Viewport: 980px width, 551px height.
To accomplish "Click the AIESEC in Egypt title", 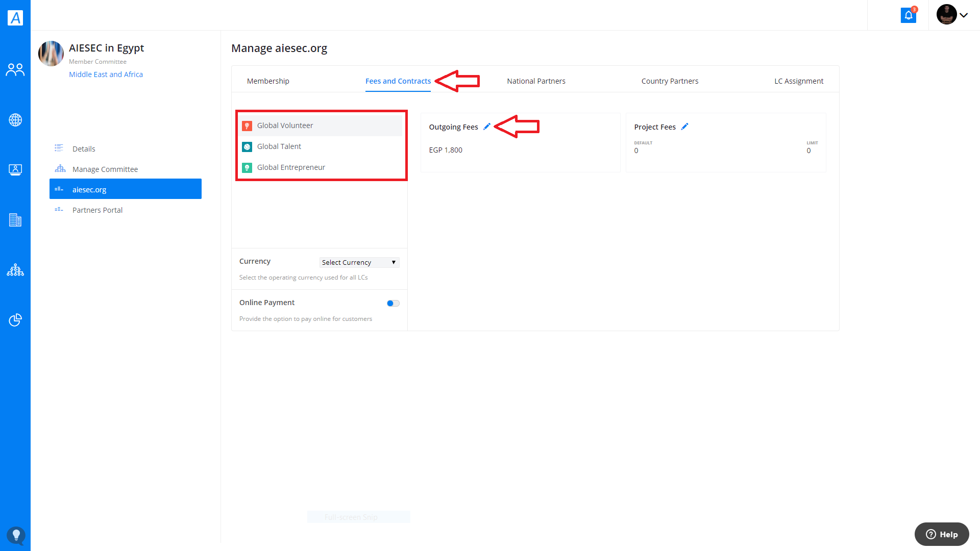I will click(x=106, y=48).
